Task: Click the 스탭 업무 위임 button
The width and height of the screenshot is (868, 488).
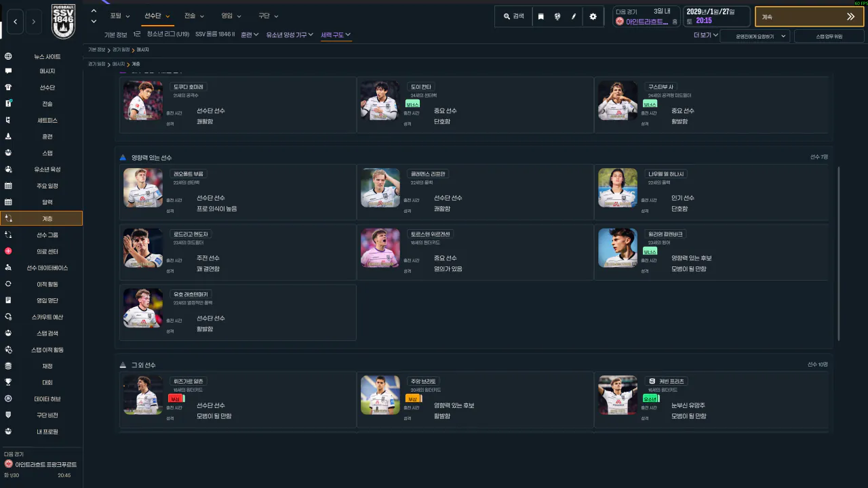Action: (829, 36)
